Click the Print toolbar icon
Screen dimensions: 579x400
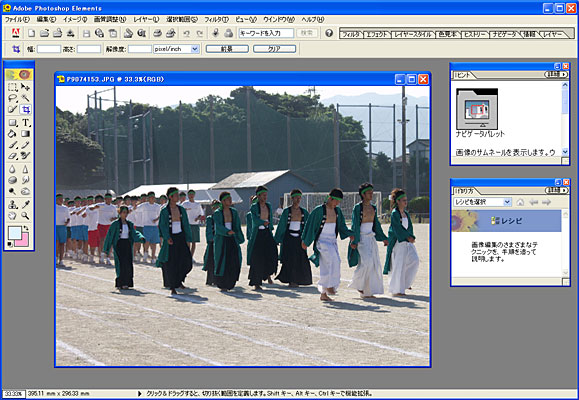(x=157, y=33)
